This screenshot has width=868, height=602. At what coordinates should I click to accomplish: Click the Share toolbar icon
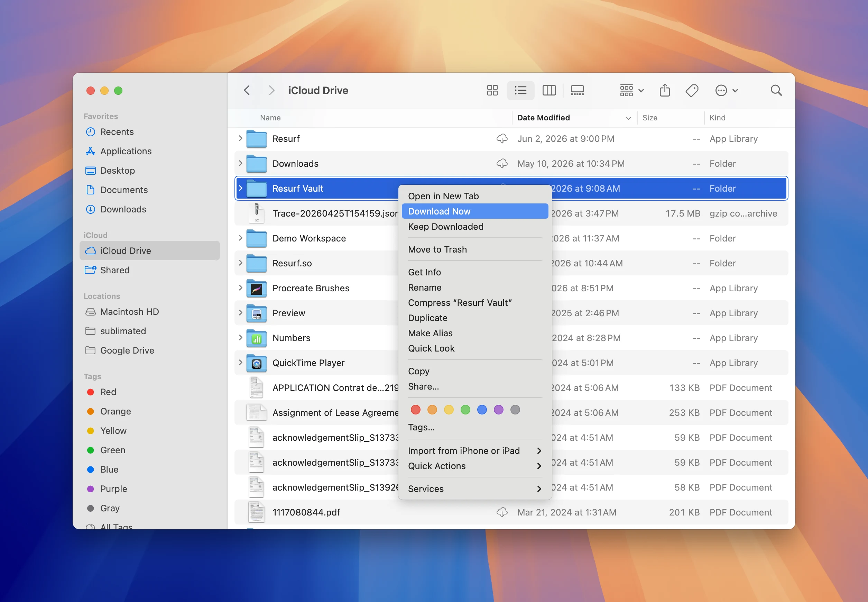[x=665, y=91]
